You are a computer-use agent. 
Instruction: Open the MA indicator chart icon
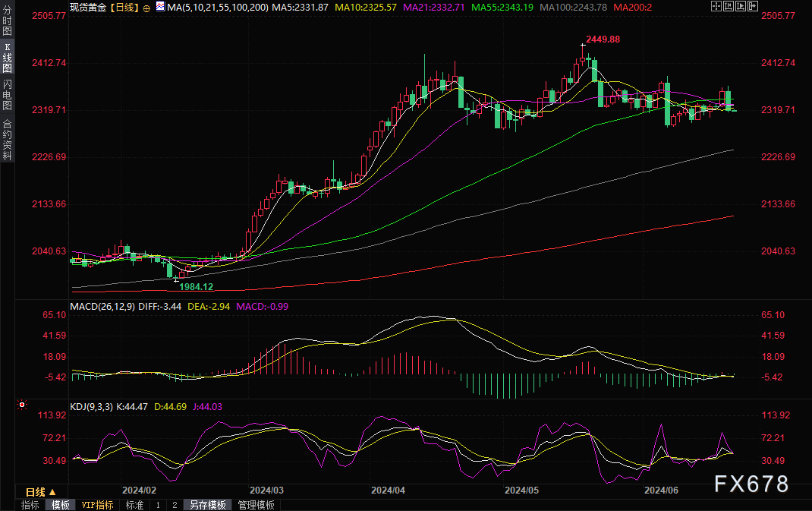[x=160, y=7]
